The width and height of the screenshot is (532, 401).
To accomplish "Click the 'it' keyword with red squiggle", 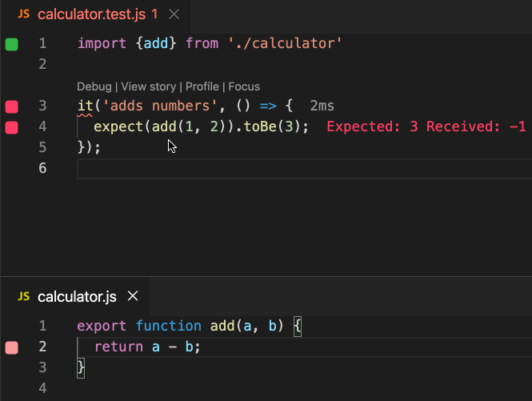I will 85,106.
